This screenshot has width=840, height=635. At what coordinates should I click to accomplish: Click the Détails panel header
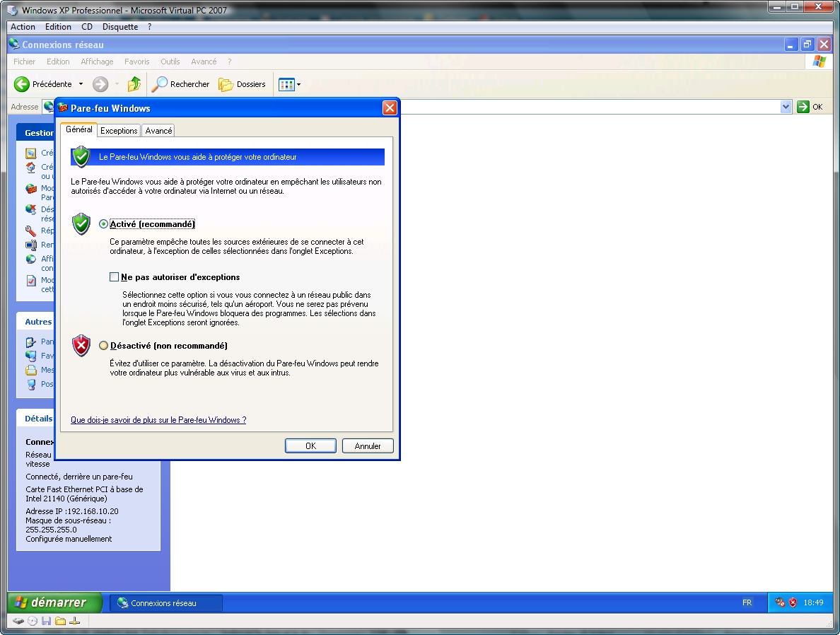[x=39, y=419]
